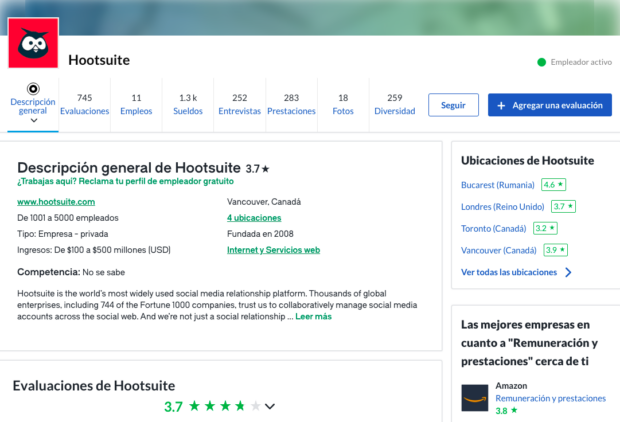Click the Hootsuite owl logo
This screenshot has height=422, width=620.
33,43
